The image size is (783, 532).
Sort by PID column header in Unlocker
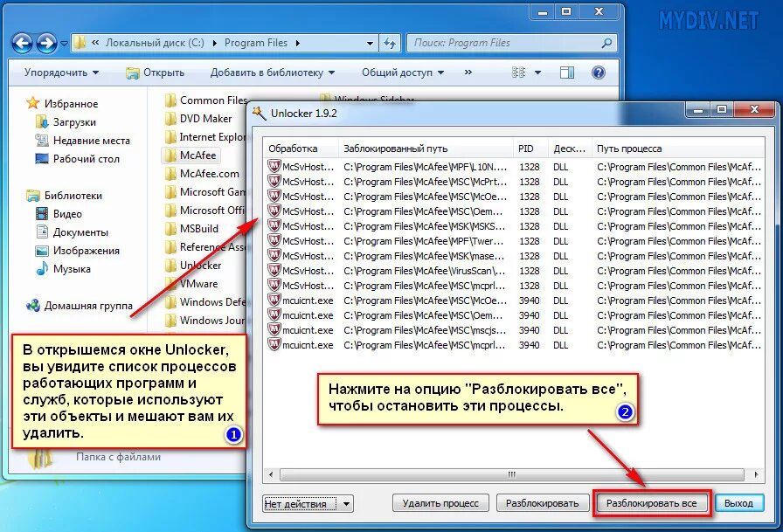tap(530, 149)
